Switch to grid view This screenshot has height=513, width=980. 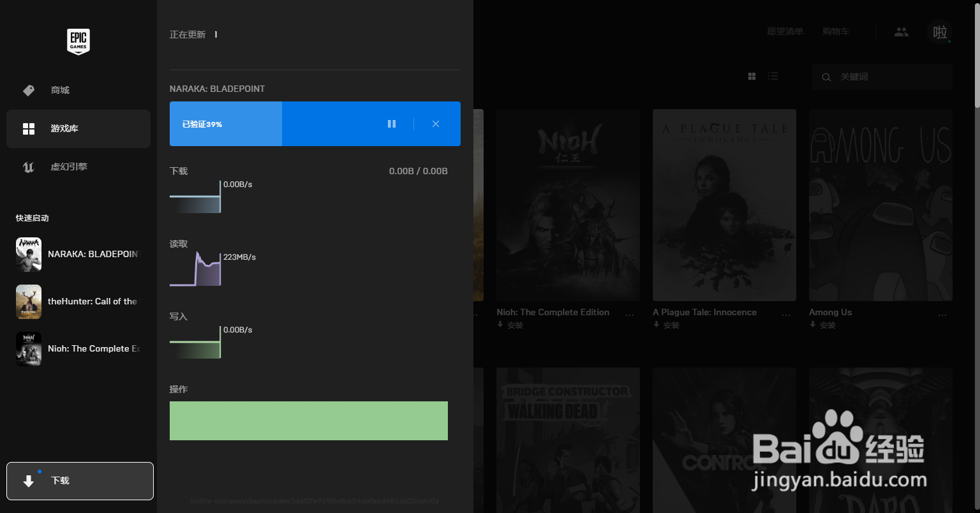coord(752,77)
